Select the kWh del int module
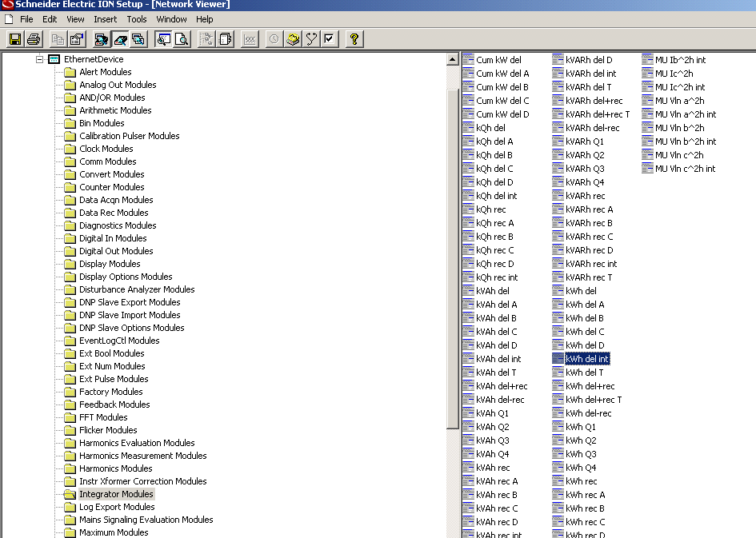Screen dimensions: 756x538 586,359
